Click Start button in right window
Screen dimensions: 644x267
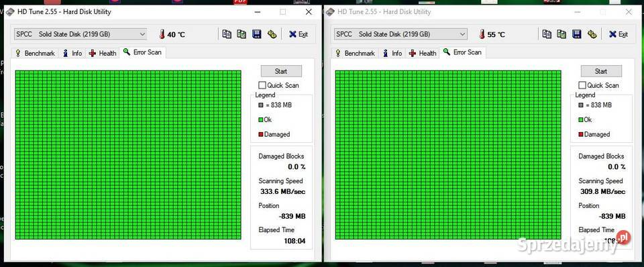coord(601,71)
